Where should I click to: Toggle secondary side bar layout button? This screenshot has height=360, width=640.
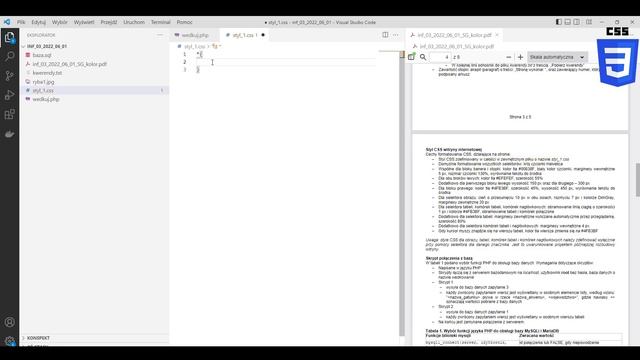tap(576, 22)
